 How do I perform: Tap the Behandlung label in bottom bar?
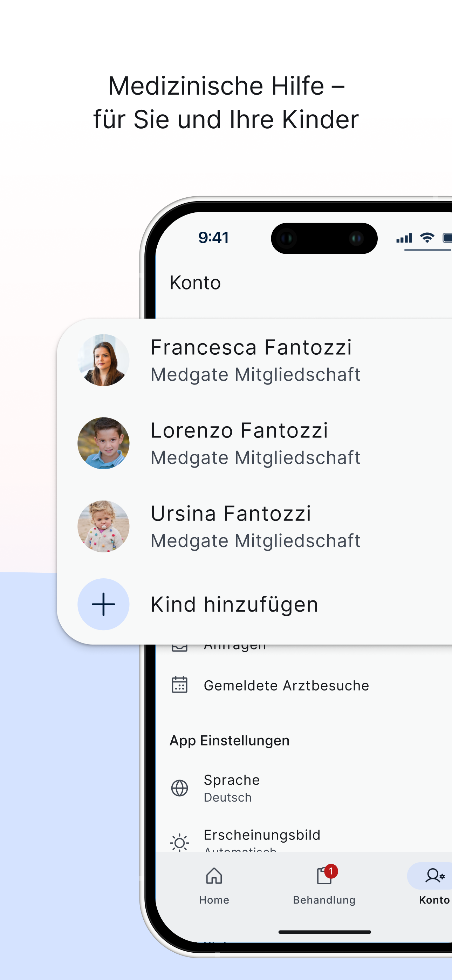click(324, 900)
